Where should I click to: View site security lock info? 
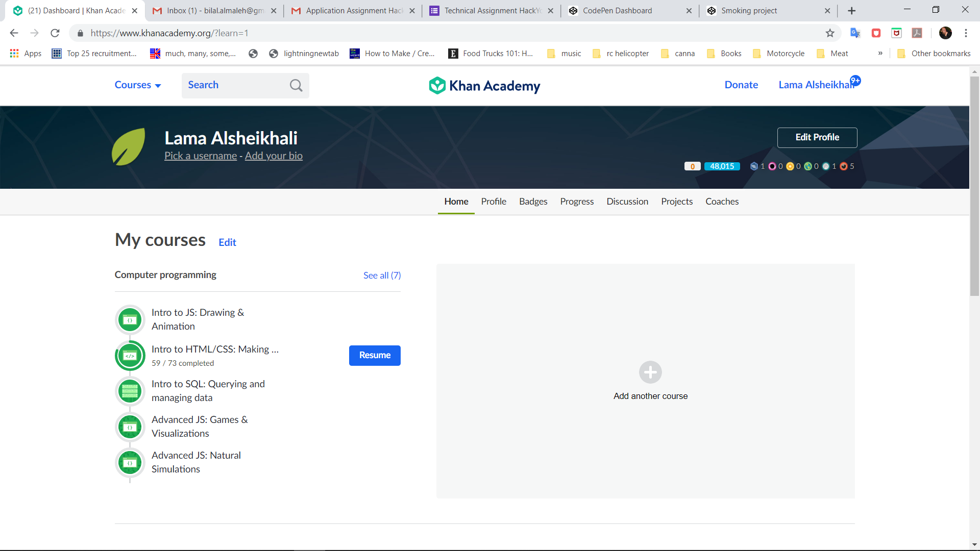[80, 33]
